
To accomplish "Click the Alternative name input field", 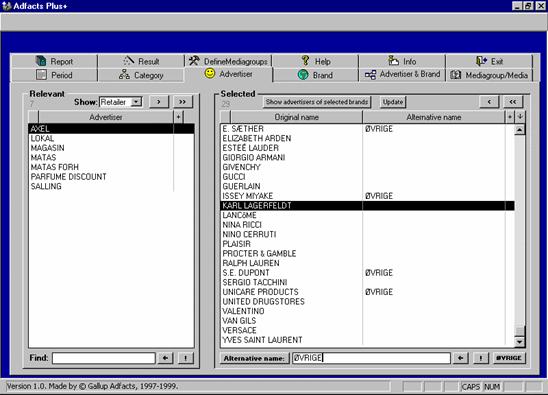I will click(x=371, y=358).
